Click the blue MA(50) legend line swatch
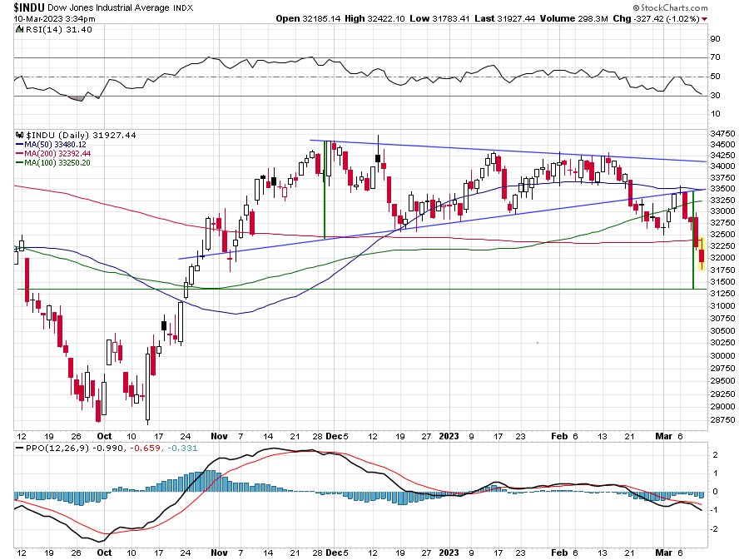The image size is (749, 560). pyautogui.click(x=20, y=144)
